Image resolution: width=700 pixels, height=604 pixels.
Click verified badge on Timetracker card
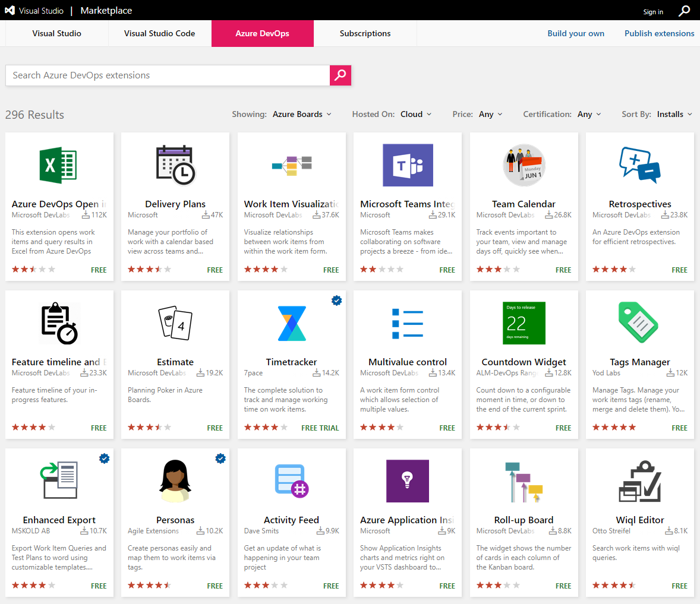point(336,300)
